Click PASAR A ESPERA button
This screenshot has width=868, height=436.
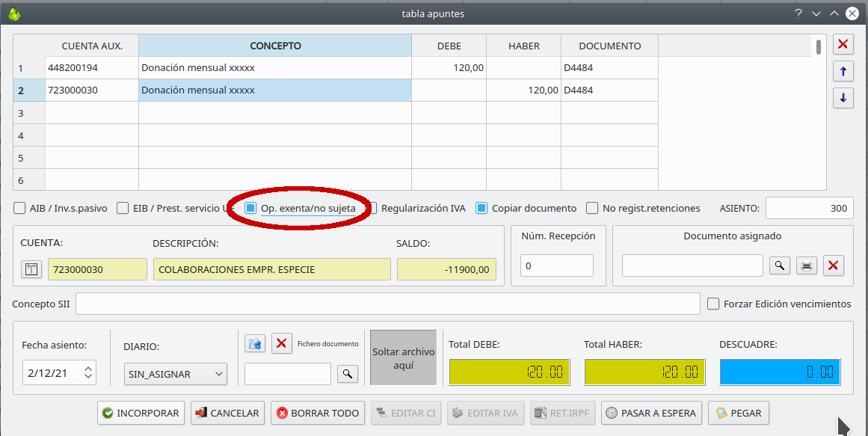tap(651, 413)
